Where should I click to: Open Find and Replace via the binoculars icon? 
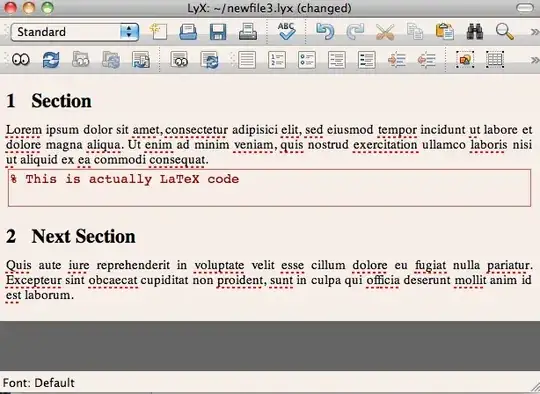coord(475,32)
